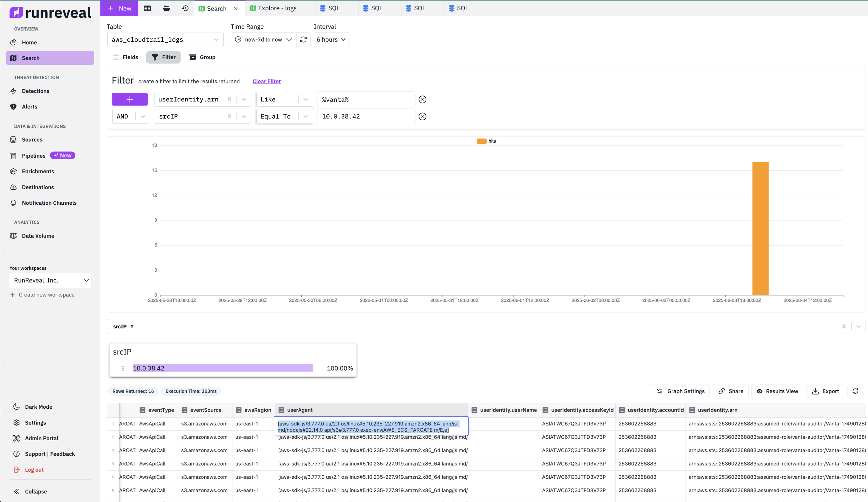Open the 6 hours interval dropdown
The width and height of the screenshot is (868, 502).
tap(331, 40)
